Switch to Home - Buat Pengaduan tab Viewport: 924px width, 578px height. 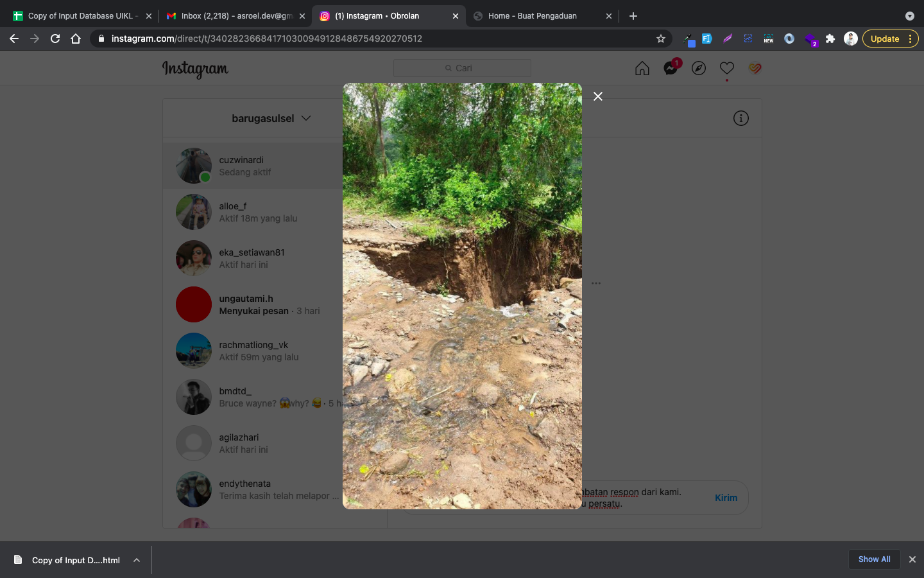(542, 16)
